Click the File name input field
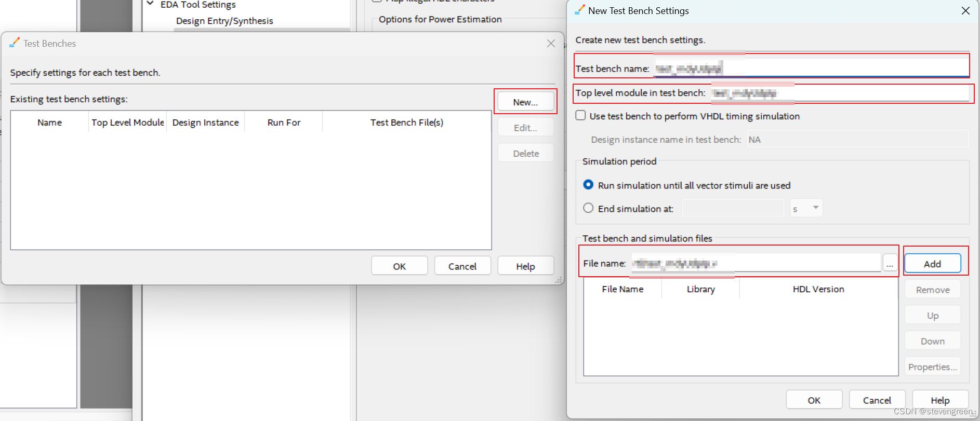Viewport: 980px width, 421px height. point(756,263)
